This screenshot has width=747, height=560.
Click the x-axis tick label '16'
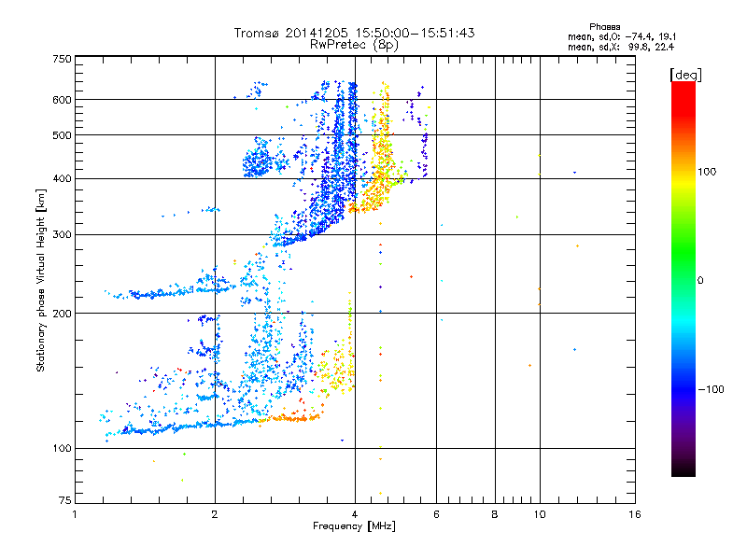(x=635, y=514)
